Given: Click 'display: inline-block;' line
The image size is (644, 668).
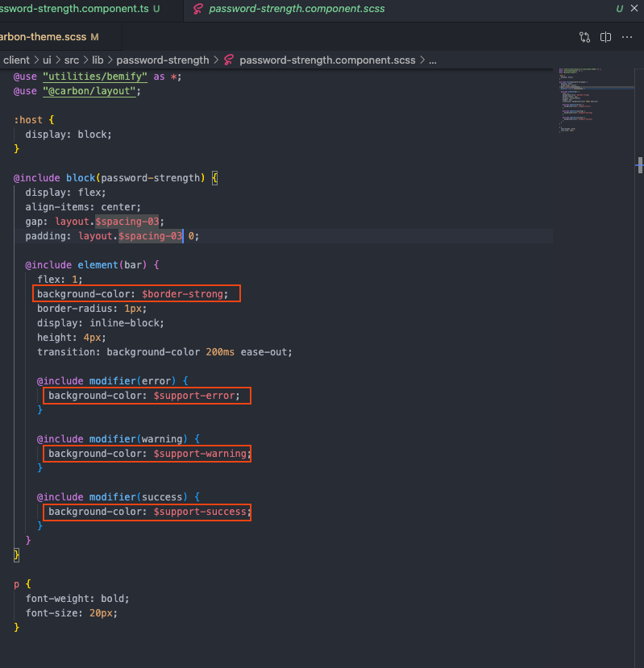Looking at the screenshot, I should [x=101, y=323].
